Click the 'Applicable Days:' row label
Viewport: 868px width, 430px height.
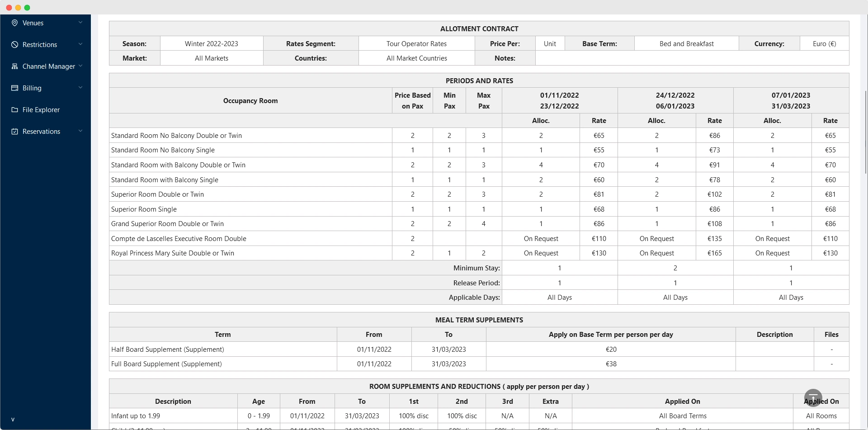(474, 298)
